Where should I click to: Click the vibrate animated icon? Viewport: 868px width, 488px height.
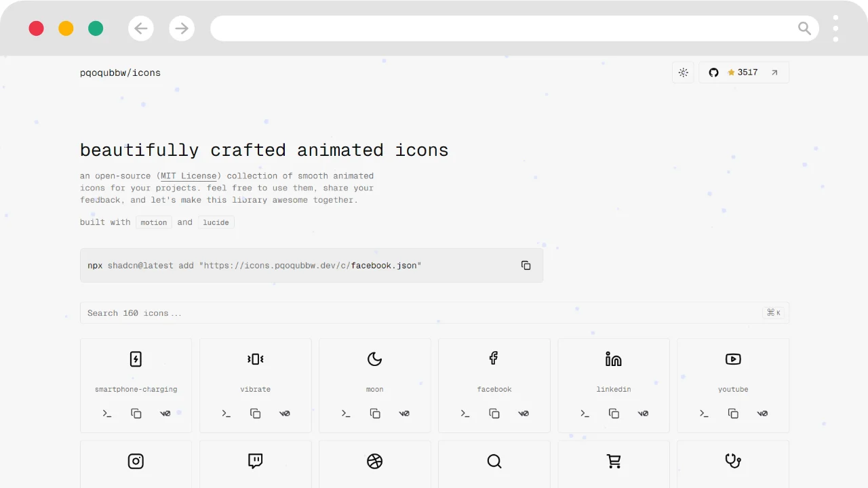pyautogui.click(x=256, y=359)
